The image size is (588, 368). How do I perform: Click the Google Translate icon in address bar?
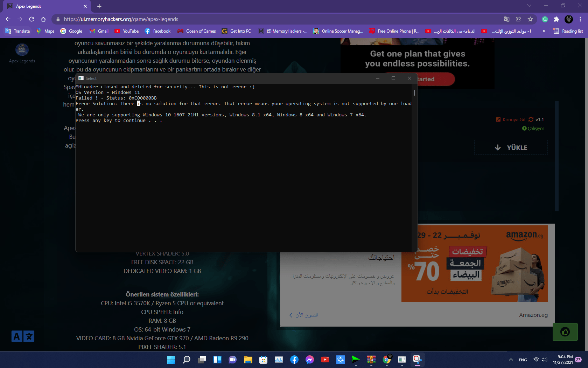click(x=506, y=19)
